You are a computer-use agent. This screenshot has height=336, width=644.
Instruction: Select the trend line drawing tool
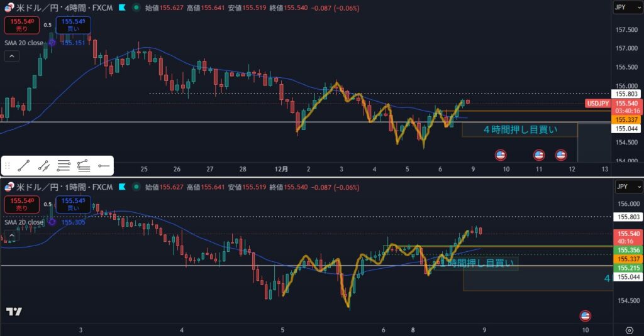24,166
